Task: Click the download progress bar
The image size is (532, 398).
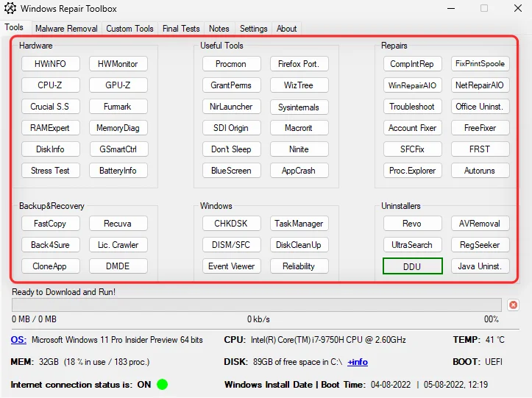Action: click(x=257, y=305)
